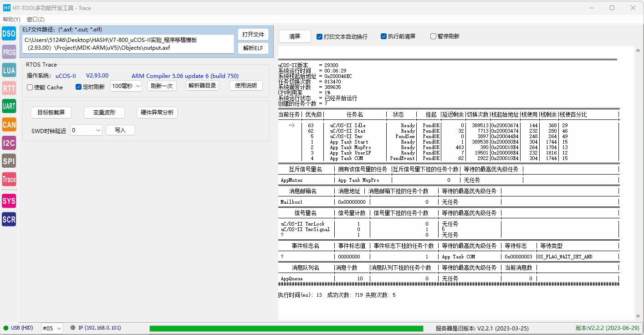Click the 版本:V2.2.2 status text

[607, 328]
